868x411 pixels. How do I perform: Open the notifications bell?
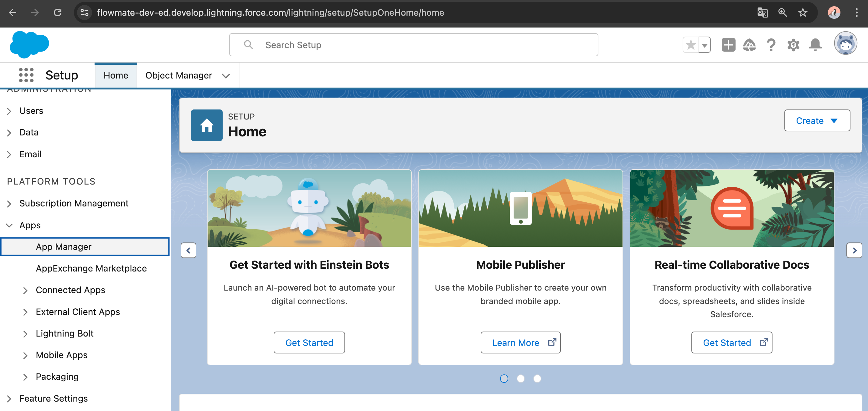click(x=815, y=45)
